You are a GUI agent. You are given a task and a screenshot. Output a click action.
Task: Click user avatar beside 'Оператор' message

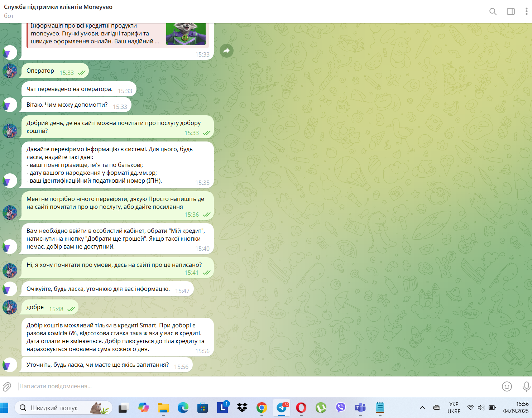(x=10, y=71)
